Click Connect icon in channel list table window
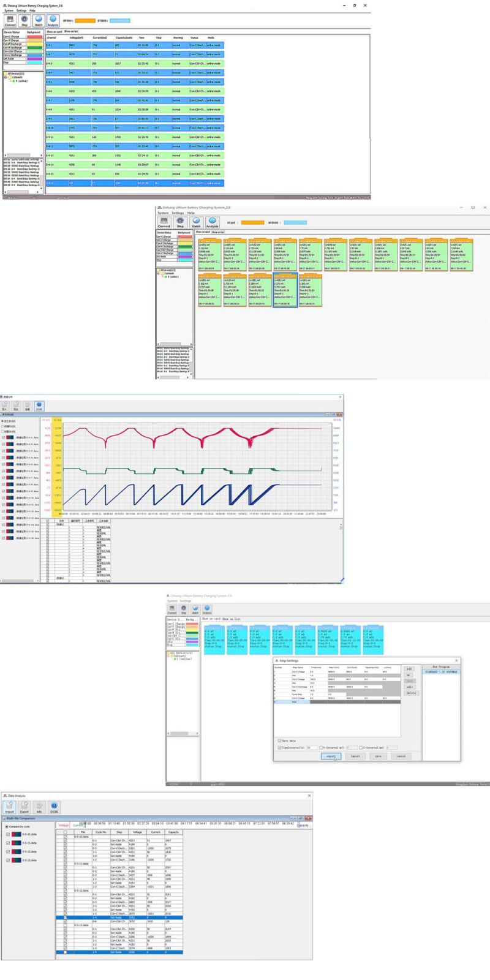The image size is (490, 980). pyautogui.click(x=10, y=21)
